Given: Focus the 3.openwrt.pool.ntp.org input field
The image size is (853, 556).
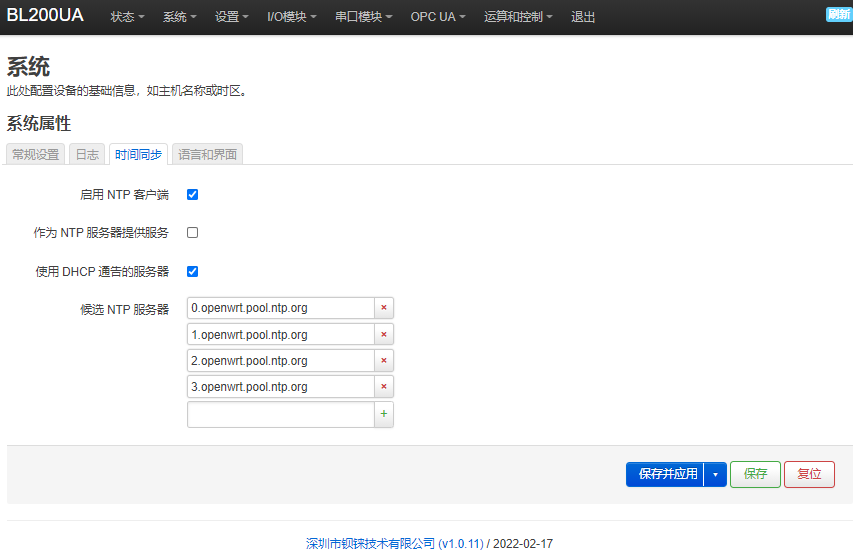Looking at the screenshot, I should tap(281, 386).
